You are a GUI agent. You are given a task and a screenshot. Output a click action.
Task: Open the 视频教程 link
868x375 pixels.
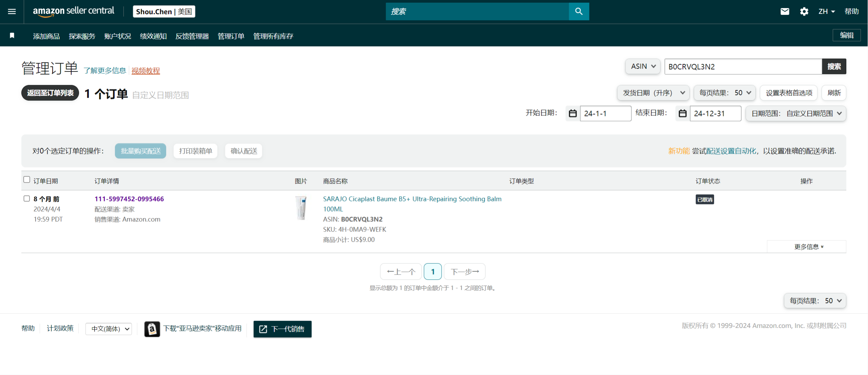(x=146, y=71)
